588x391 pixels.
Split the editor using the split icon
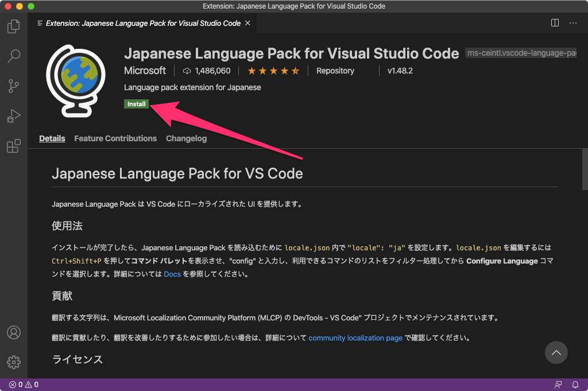pos(554,22)
